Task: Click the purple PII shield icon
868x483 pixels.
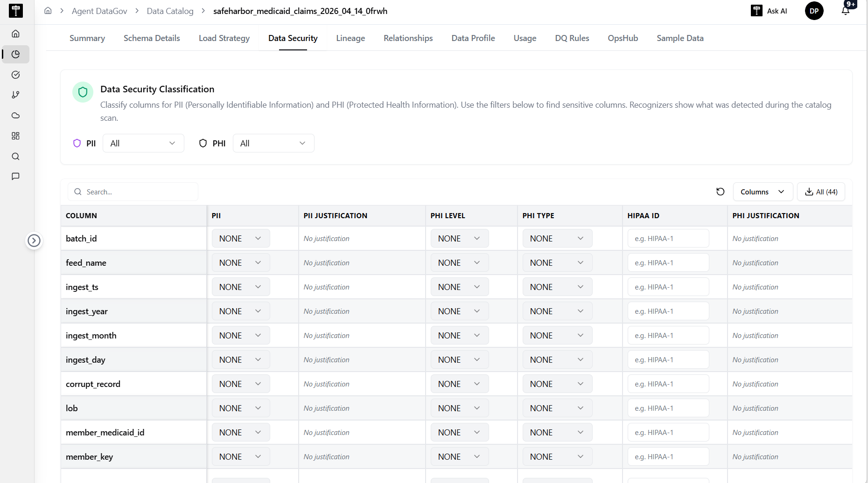Action: 77,143
